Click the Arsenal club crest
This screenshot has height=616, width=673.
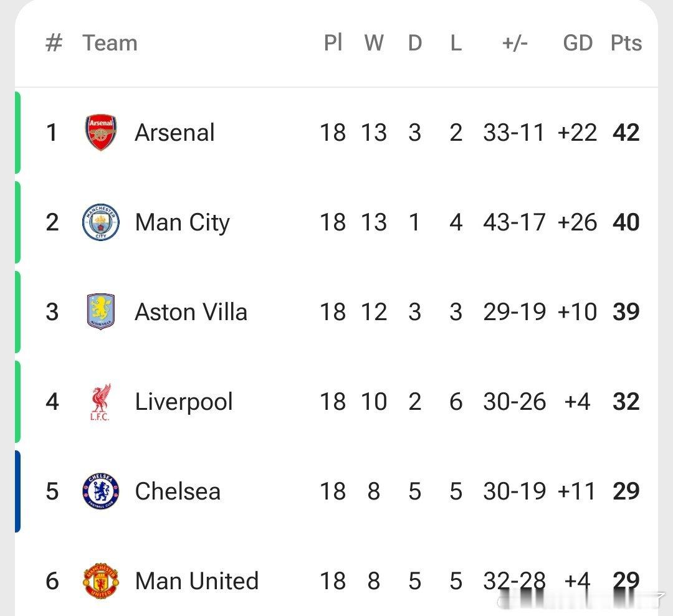pos(101,133)
